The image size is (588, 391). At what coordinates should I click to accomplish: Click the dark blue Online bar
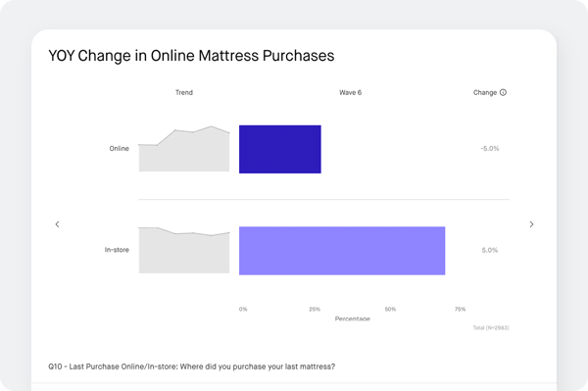tap(280, 149)
